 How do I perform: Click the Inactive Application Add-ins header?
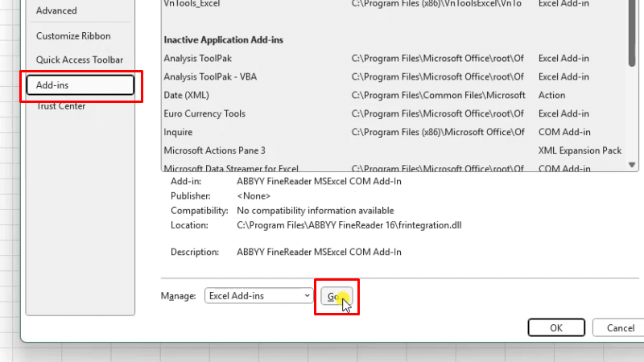(x=223, y=39)
